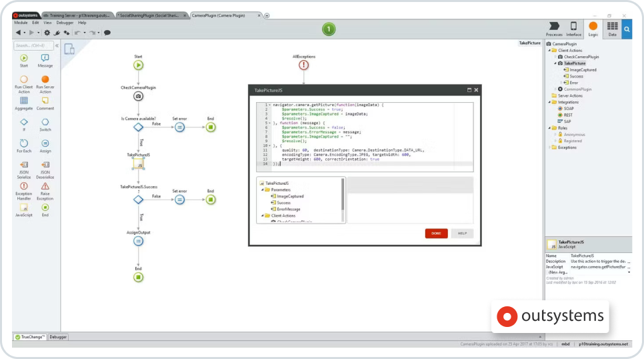Click the For Each tool icon
644x359 pixels.
pyautogui.click(x=24, y=143)
